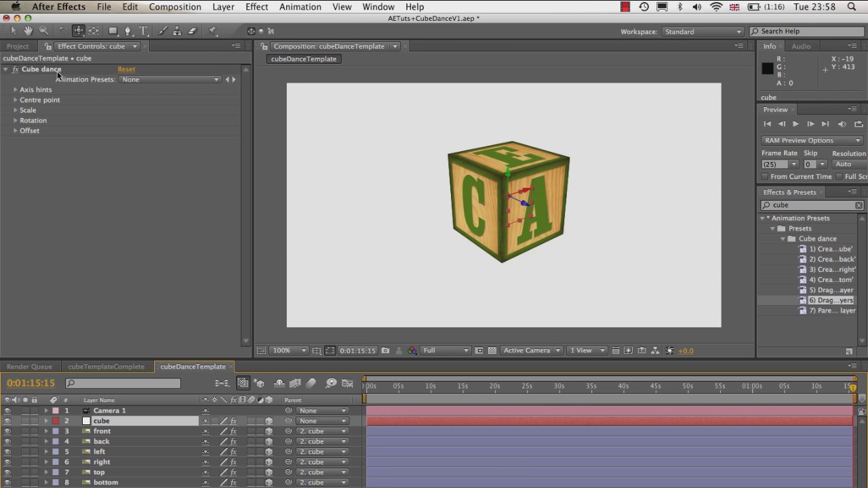Select the Horizontal Type tool

pos(144,31)
